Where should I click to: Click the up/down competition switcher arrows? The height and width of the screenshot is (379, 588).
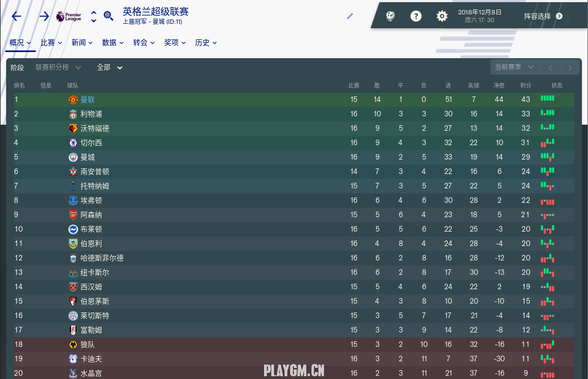coord(94,16)
